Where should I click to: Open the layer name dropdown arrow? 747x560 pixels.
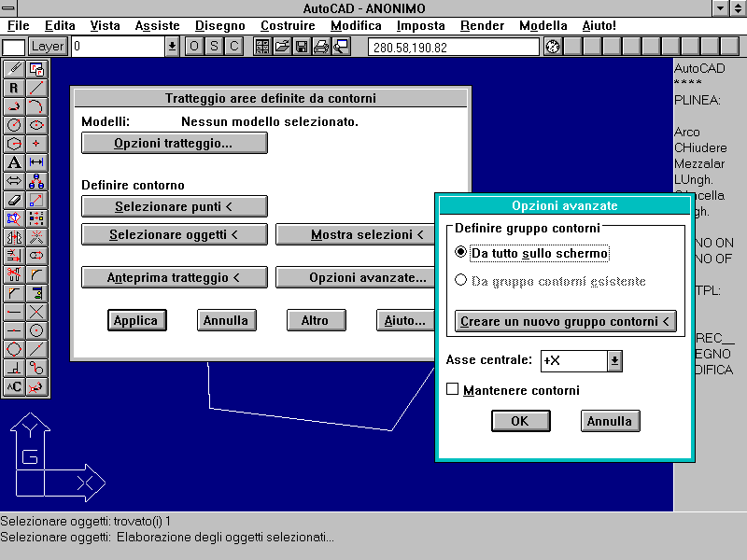pyautogui.click(x=172, y=47)
